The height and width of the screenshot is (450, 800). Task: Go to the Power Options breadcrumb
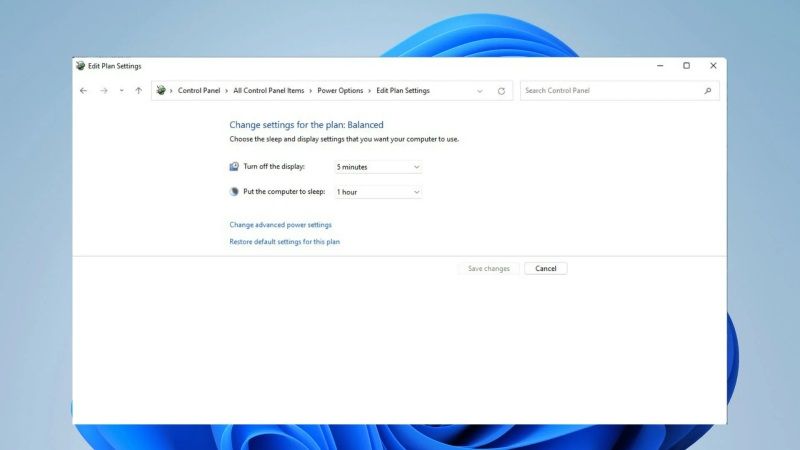click(x=340, y=90)
